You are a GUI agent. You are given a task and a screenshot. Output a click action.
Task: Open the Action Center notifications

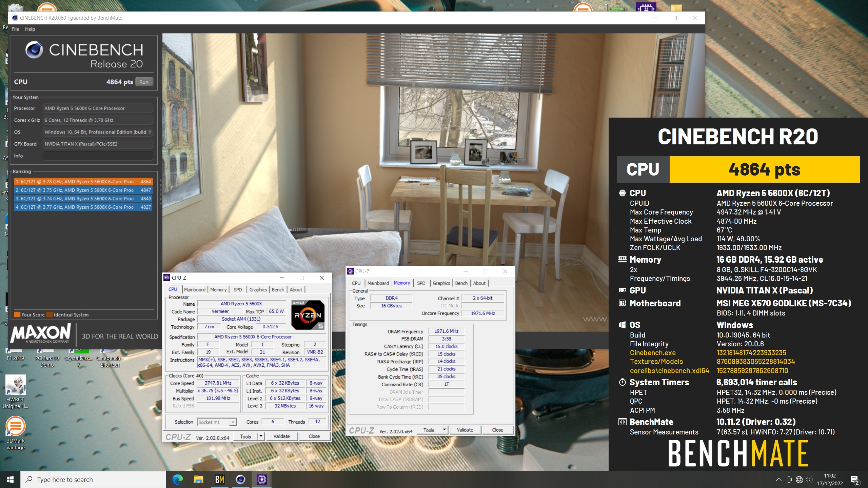click(x=855, y=480)
